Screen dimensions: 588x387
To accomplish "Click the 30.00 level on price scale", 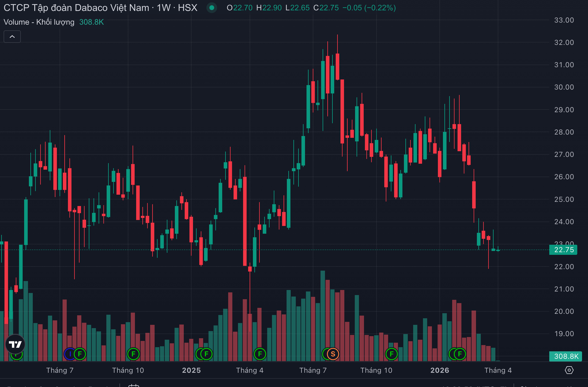I will (564, 87).
